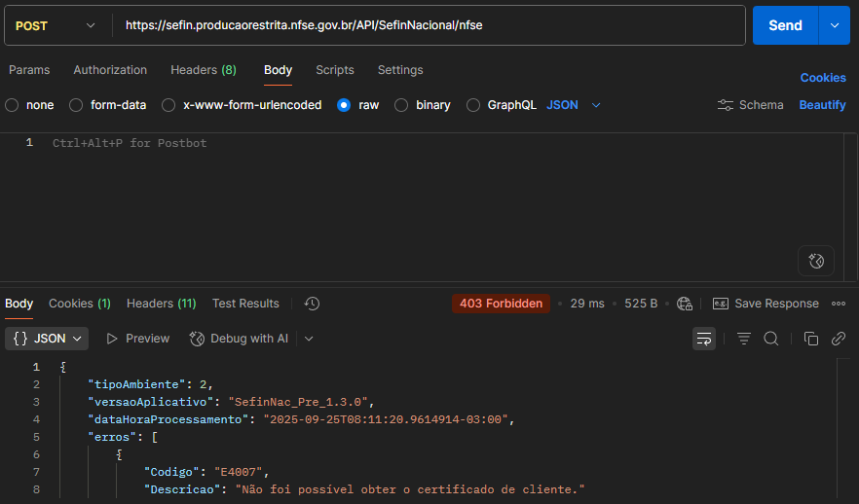This screenshot has height=504, width=859.
Task: Click the Postbot icon in the request editor
Action: (x=816, y=261)
